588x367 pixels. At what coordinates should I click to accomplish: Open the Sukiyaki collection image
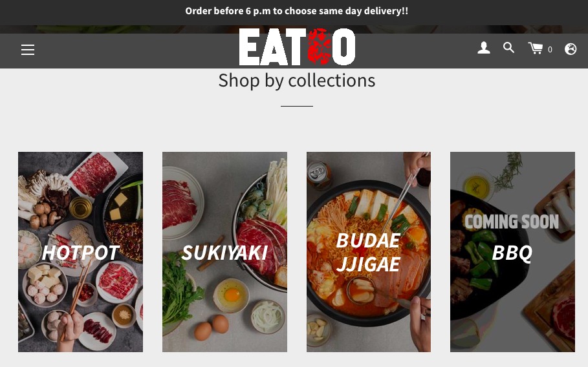tap(224, 251)
